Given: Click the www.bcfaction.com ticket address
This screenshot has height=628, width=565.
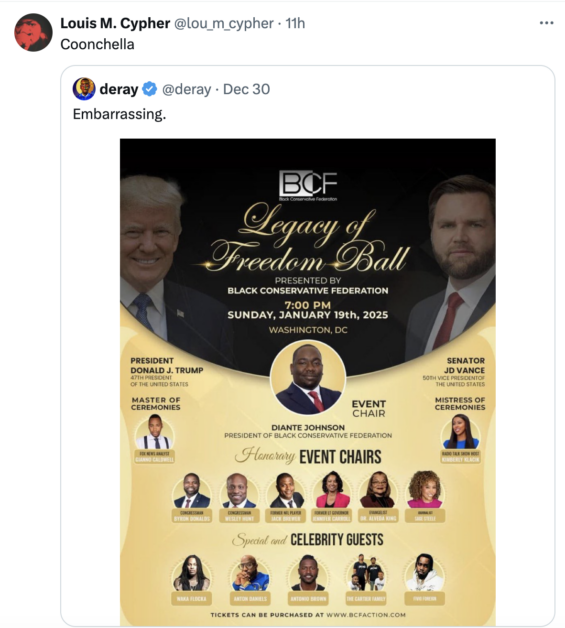Looking at the screenshot, I should coord(366,615).
